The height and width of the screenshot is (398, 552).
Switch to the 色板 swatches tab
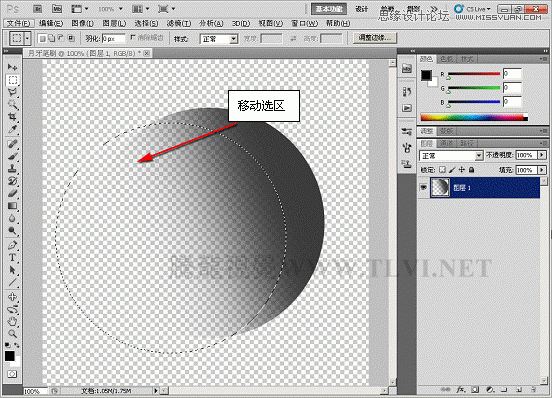pos(446,59)
